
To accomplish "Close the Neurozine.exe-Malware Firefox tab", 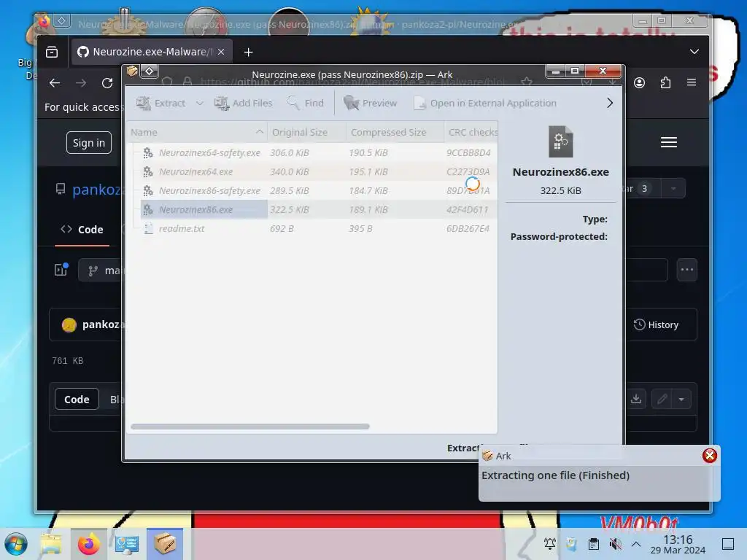I will coord(221,52).
